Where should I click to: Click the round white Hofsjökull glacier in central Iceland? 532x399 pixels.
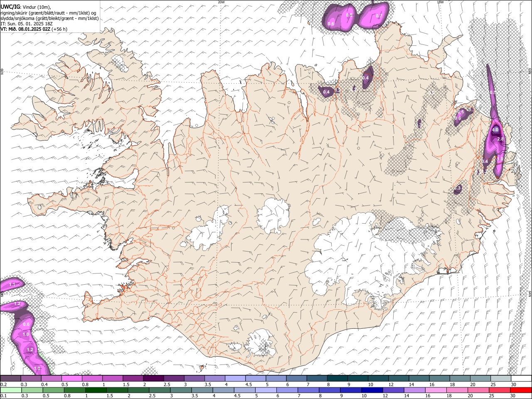pos(273,215)
